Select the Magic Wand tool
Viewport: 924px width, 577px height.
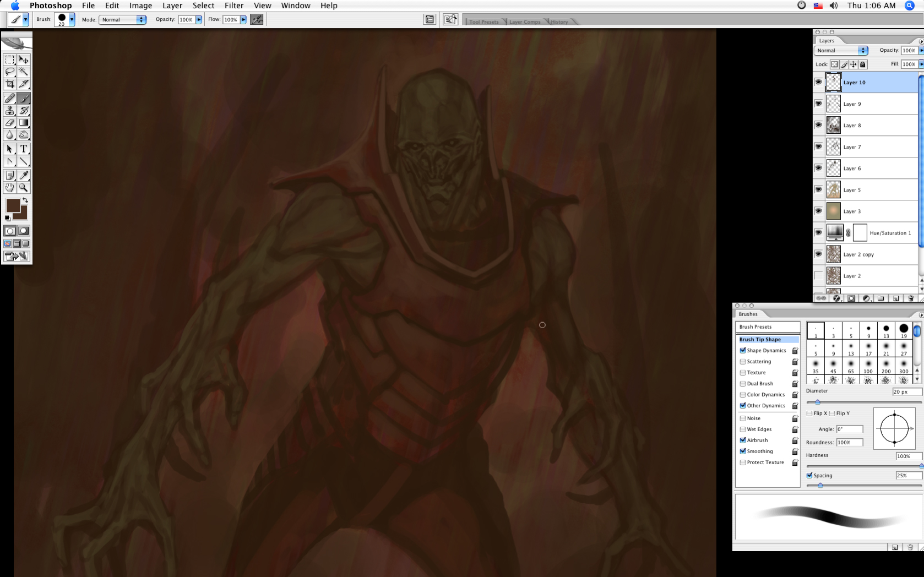coord(24,72)
